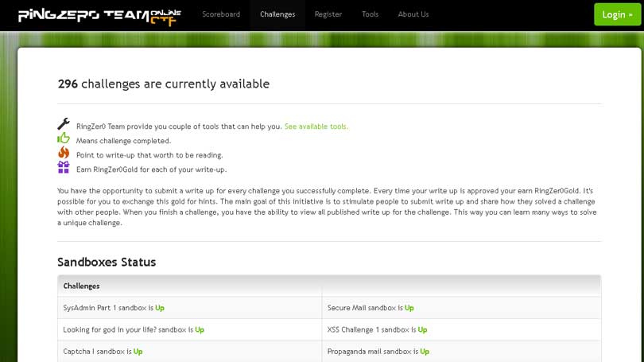This screenshot has width=644, height=362.
Task: Click the RingZer0 Team CTF logo
Action: coord(100,17)
